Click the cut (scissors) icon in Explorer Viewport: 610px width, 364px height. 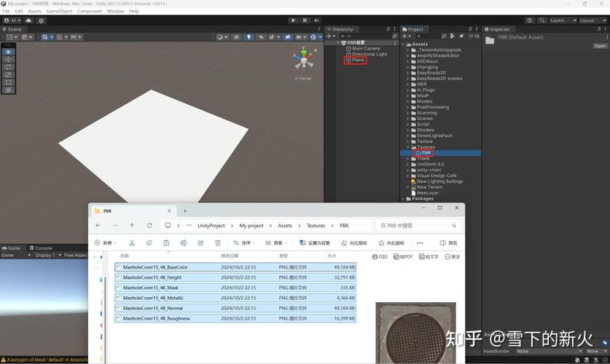pyautogui.click(x=132, y=243)
